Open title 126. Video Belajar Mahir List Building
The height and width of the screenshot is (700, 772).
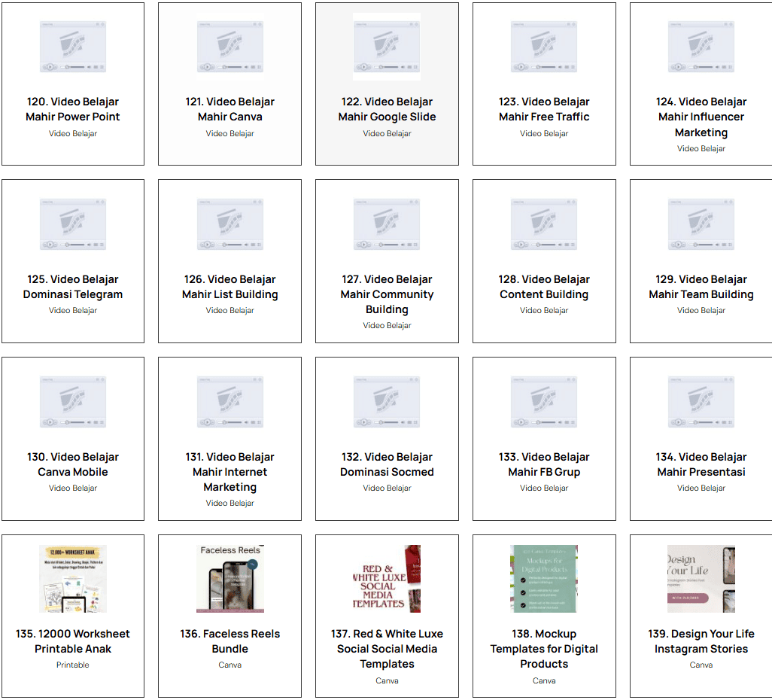click(230, 287)
